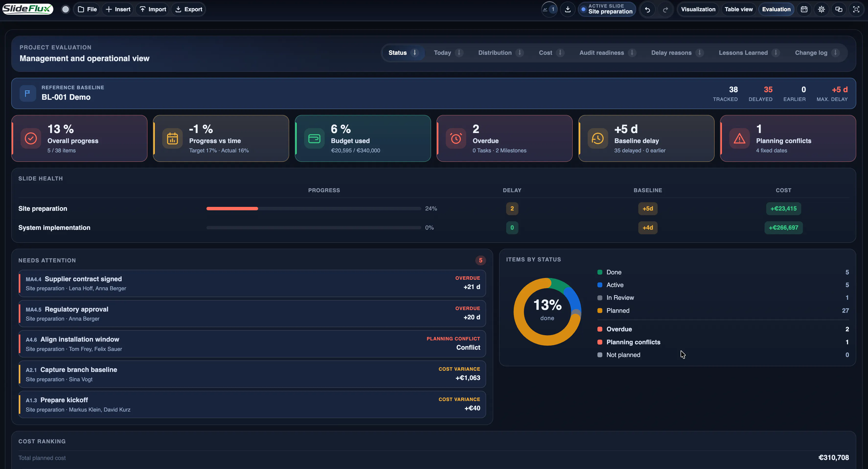Open the Distribution tab
Viewport: 868px width, 469px height.
point(501,53)
